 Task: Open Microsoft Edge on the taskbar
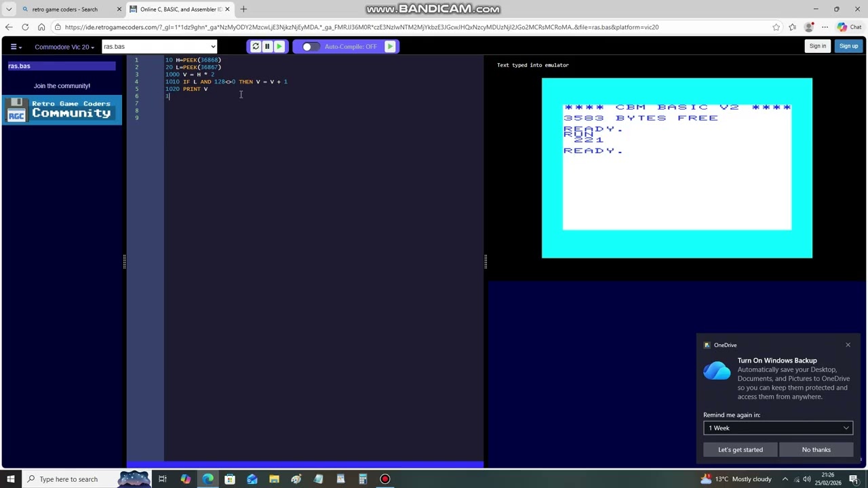pos(208,479)
